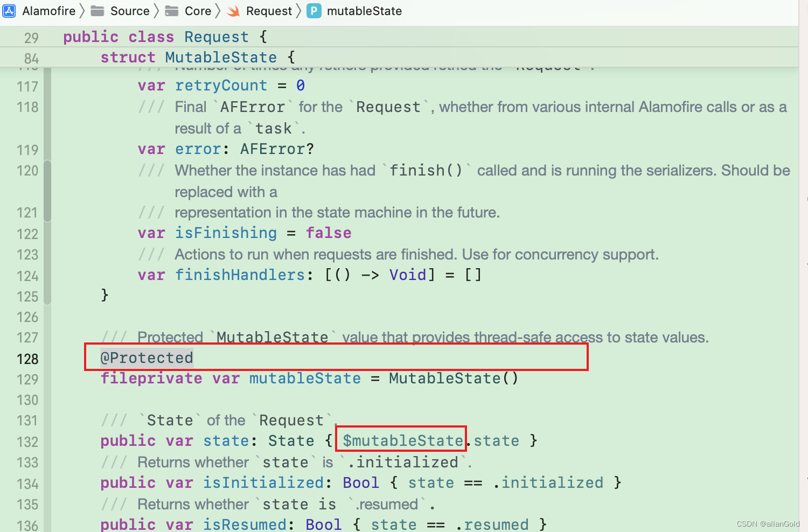Select line number 128 in the gutter
This screenshot has width=808, height=532.
pyautogui.click(x=27, y=359)
